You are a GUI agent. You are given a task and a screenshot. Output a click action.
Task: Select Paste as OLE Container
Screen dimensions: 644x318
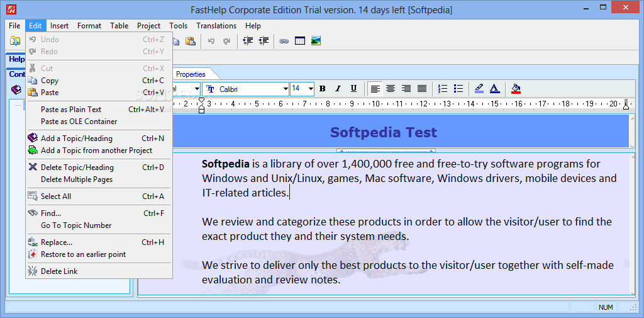point(99,122)
